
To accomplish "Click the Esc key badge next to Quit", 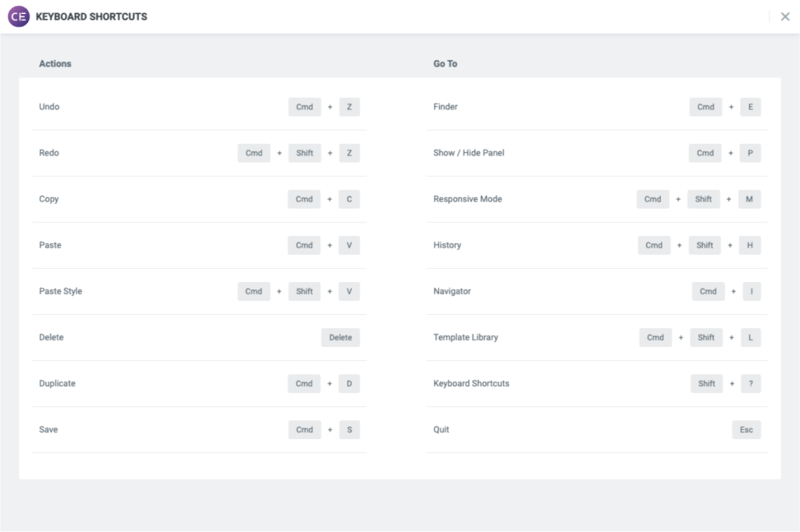I will point(746,429).
